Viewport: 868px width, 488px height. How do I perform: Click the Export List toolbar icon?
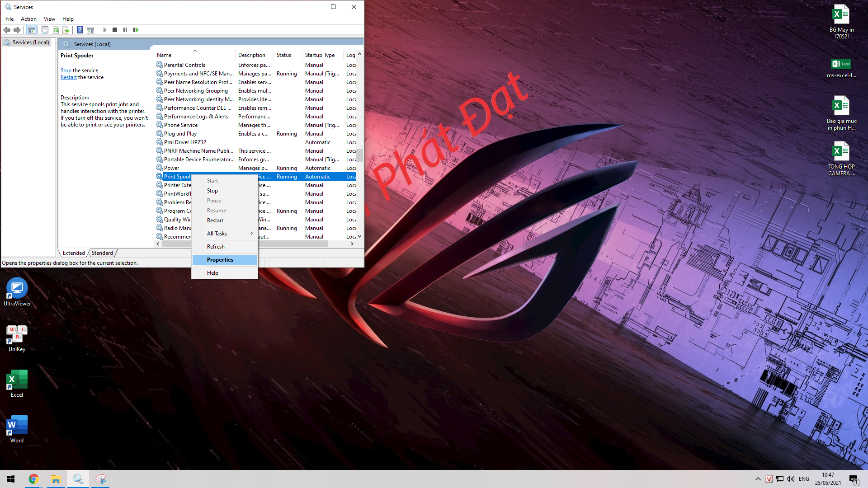[x=66, y=30]
